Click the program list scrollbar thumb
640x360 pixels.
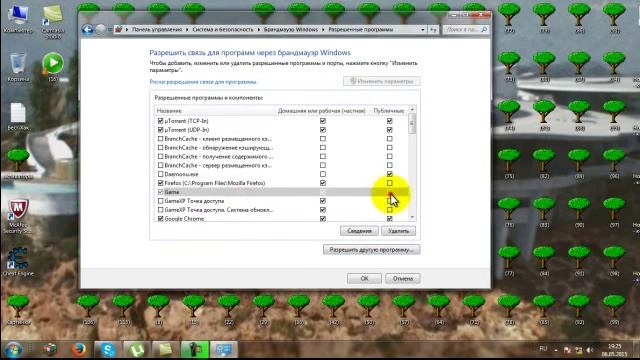click(412, 124)
